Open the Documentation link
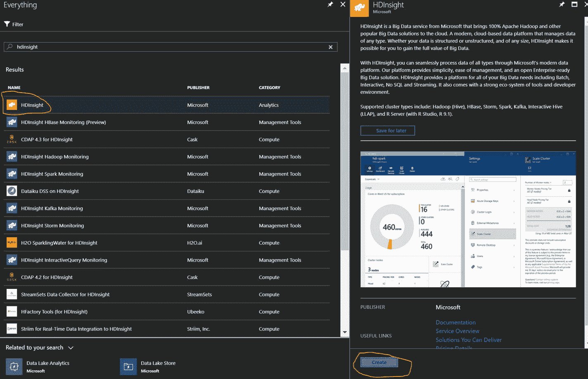 click(455, 322)
